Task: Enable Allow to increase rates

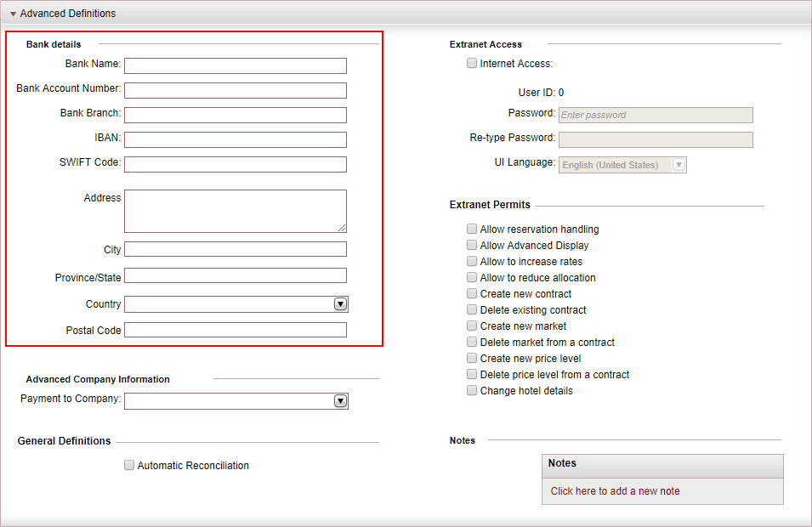Action: point(472,261)
